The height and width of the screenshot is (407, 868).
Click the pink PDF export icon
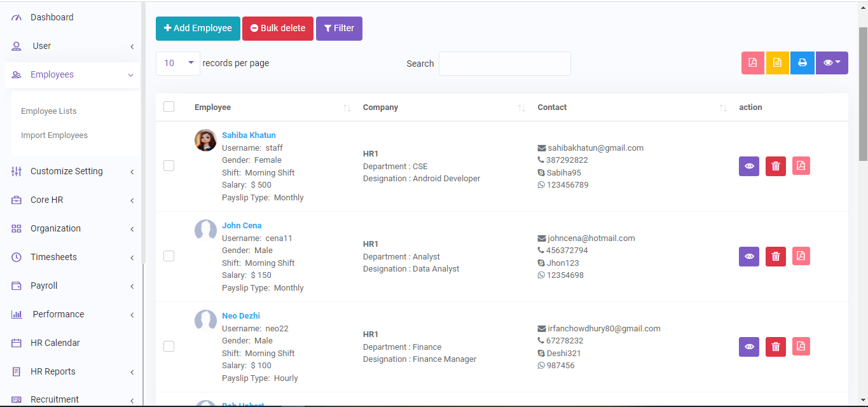tap(753, 63)
